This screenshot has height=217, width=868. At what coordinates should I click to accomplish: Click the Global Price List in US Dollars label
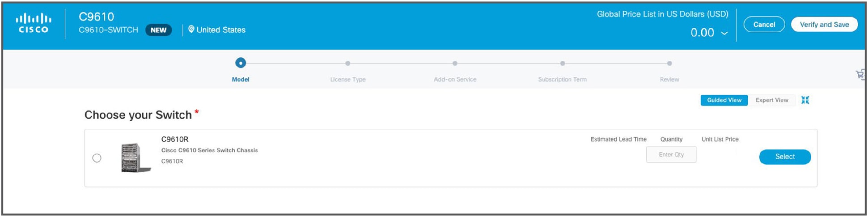coord(662,14)
